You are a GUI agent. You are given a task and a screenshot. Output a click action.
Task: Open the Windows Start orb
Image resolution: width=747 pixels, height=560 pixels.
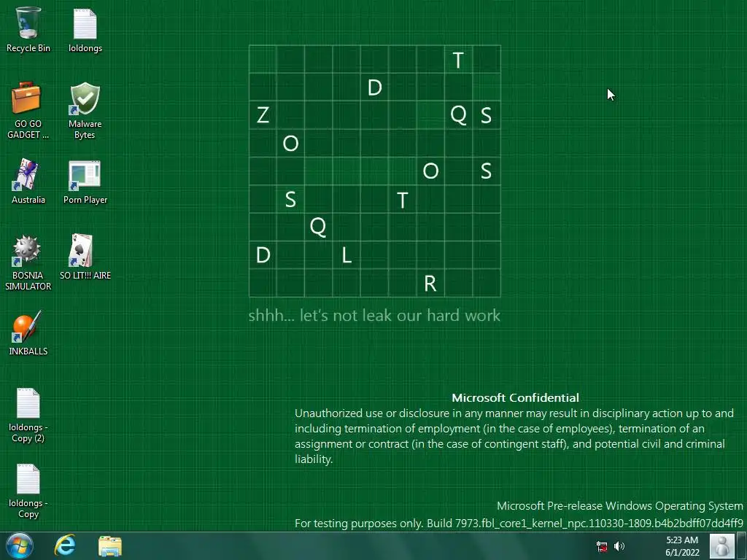pyautogui.click(x=19, y=545)
